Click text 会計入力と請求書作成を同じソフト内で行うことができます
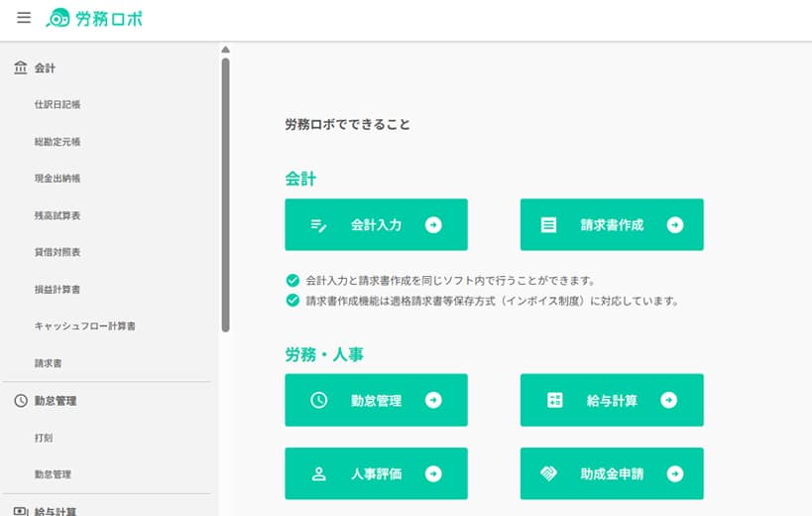The width and height of the screenshot is (812, 516). (450, 280)
